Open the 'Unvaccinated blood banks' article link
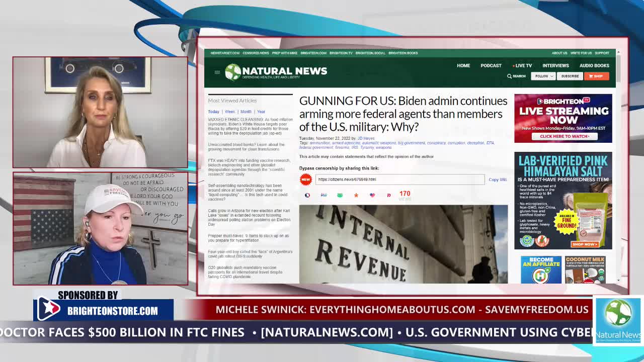The width and height of the screenshot is (644, 362). [247, 147]
